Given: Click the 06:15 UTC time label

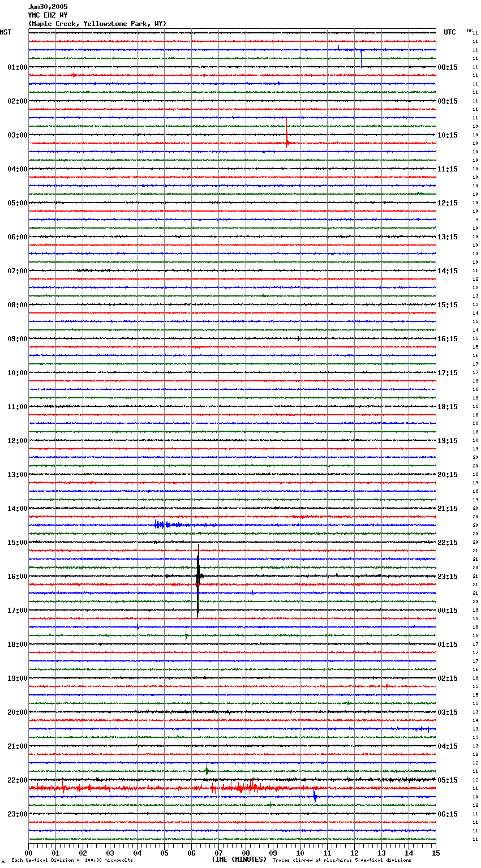Looking at the screenshot, I should point(448,814).
